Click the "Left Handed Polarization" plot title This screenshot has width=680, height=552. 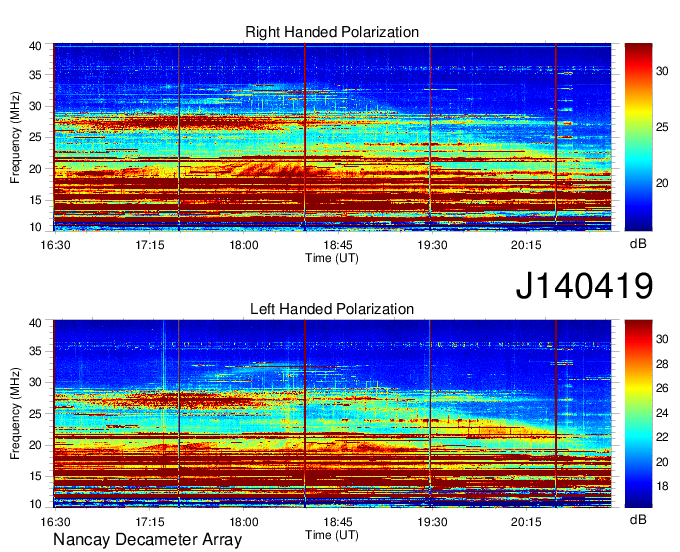pyautogui.click(x=332, y=309)
